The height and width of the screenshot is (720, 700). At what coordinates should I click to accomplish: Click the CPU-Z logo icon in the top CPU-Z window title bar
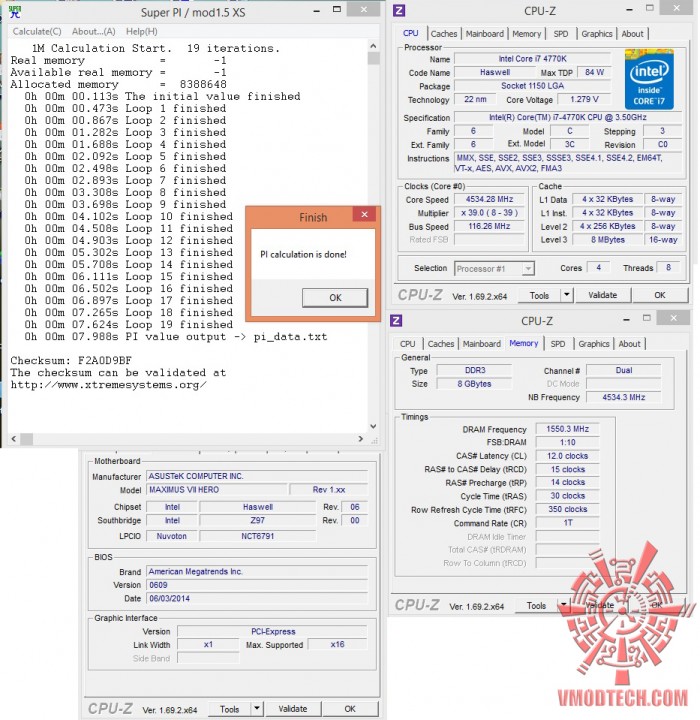399,11
